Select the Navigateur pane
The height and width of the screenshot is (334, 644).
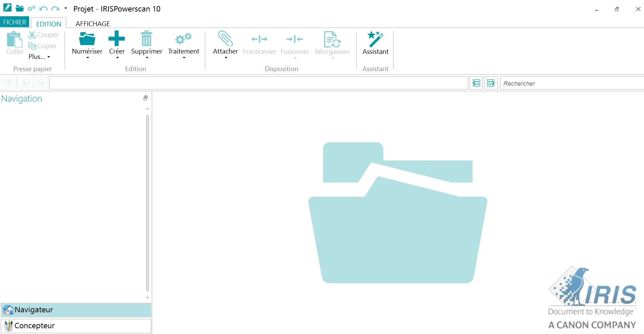point(76,310)
